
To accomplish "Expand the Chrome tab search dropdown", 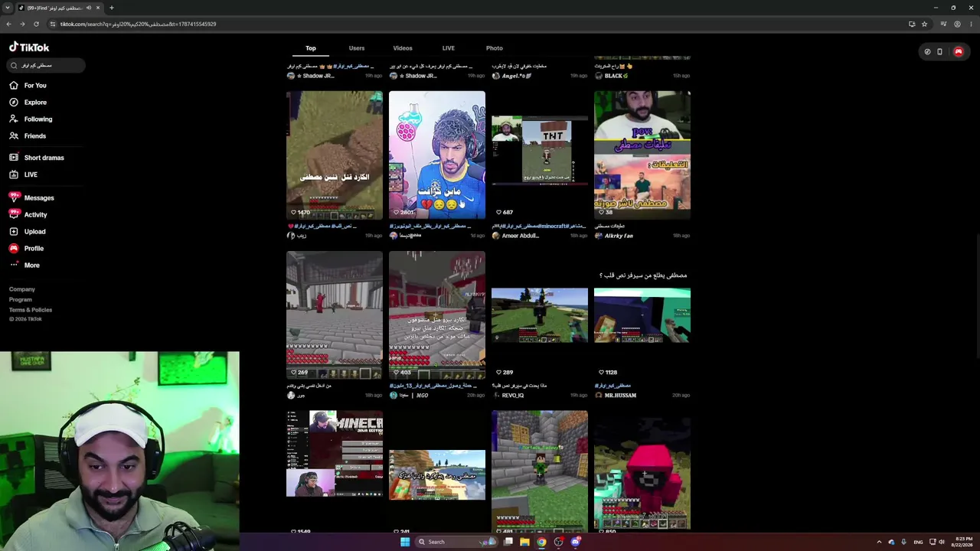I will [x=8, y=8].
